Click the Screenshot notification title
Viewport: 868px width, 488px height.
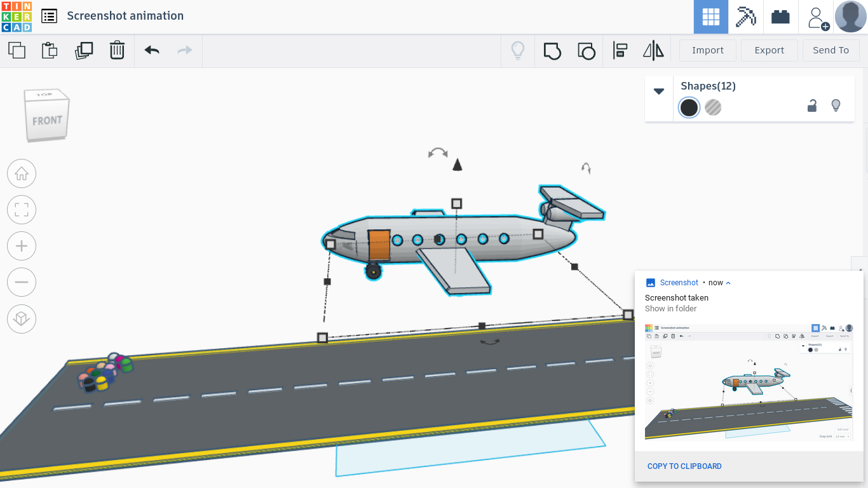pos(679,283)
